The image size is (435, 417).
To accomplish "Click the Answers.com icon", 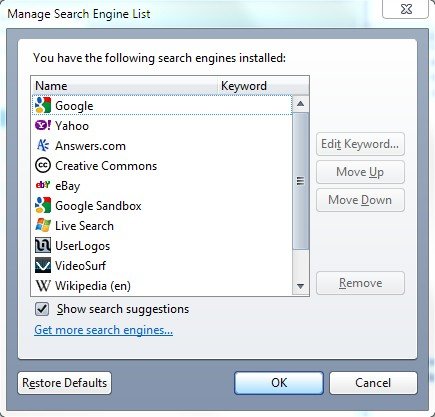I will [x=43, y=145].
